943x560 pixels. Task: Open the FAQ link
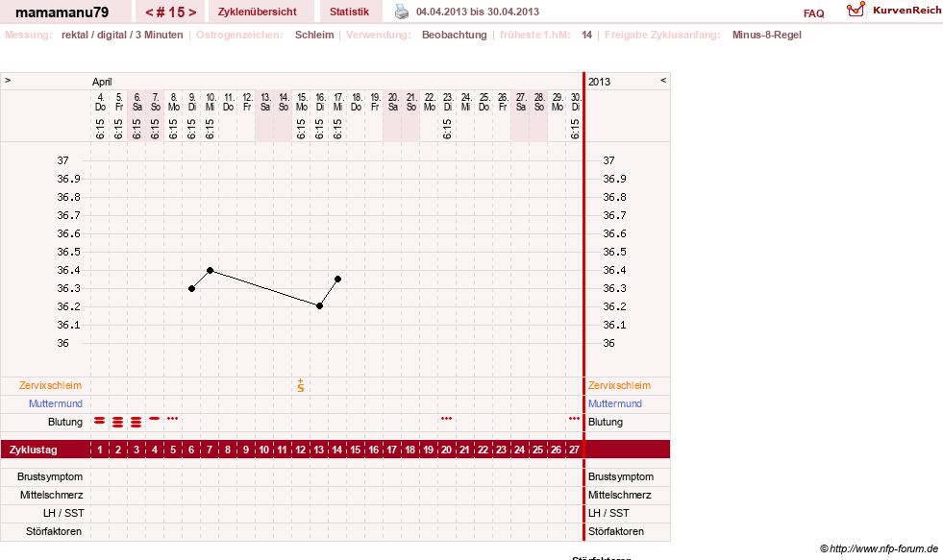(813, 13)
